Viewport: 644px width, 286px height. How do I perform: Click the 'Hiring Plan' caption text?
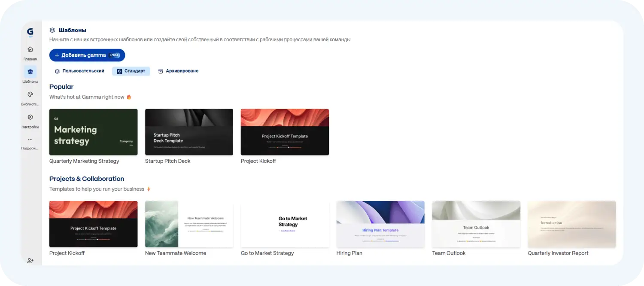349,253
